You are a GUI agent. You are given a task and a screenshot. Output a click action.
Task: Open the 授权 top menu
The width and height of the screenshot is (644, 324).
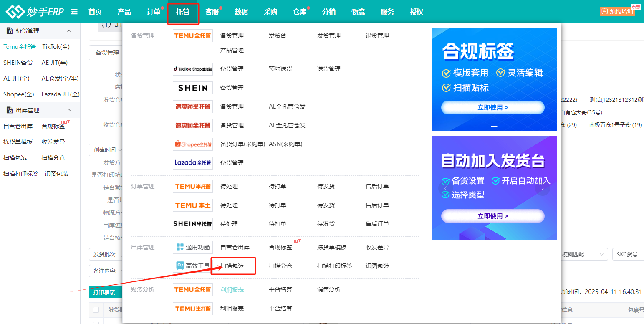417,12
